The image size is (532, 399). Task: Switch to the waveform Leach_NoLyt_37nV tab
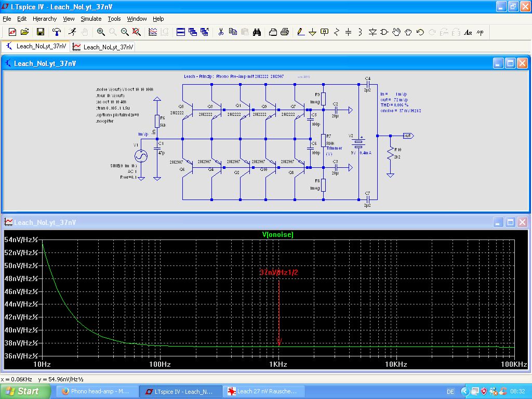point(103,47)
